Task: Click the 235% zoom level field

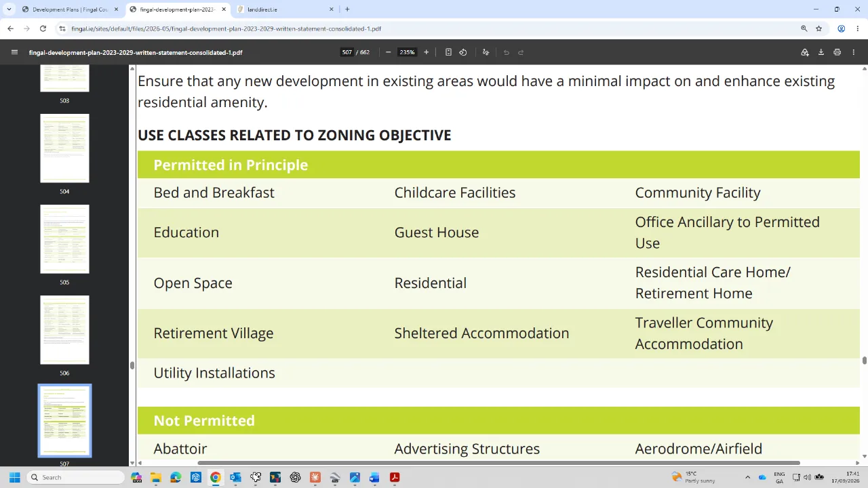Action: click(407, 52)
